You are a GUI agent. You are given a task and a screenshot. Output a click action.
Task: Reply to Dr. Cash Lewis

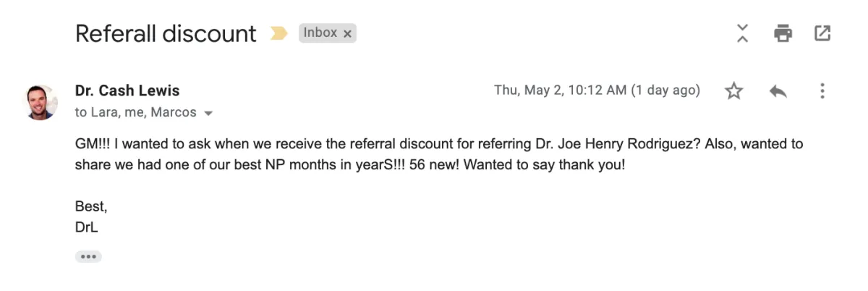coord(778,91)
